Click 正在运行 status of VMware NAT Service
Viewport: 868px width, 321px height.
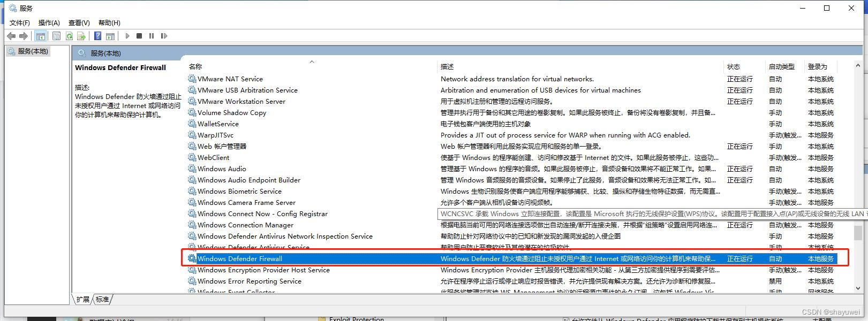[x=740, y=79]
